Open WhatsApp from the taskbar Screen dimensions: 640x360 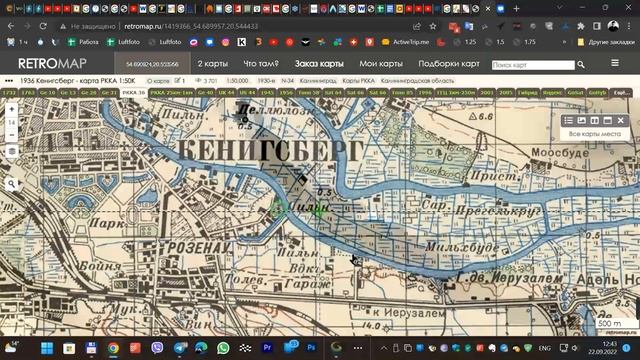[223, 348]
